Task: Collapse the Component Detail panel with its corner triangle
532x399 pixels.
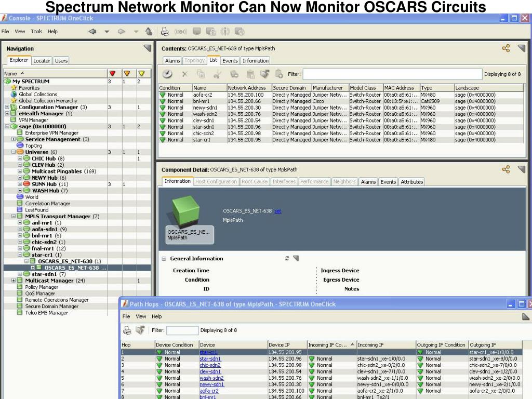Action: (x=522, y=169)
